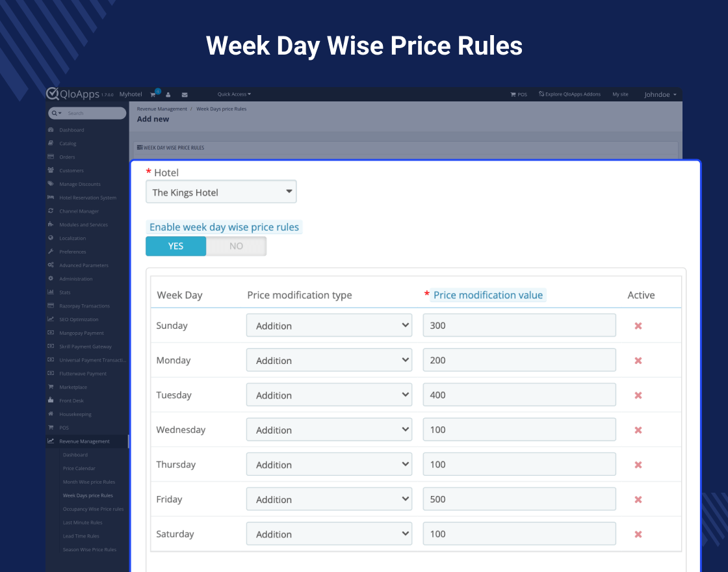Expand the Quick Access dropdown menu
This screenshot has width=728, height=572.
pos(234,95)
